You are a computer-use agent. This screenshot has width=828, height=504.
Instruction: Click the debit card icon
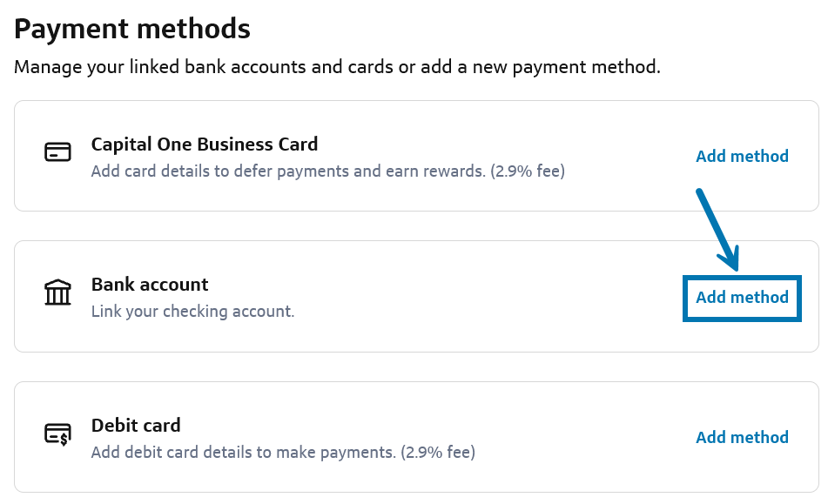pos(57,433)
